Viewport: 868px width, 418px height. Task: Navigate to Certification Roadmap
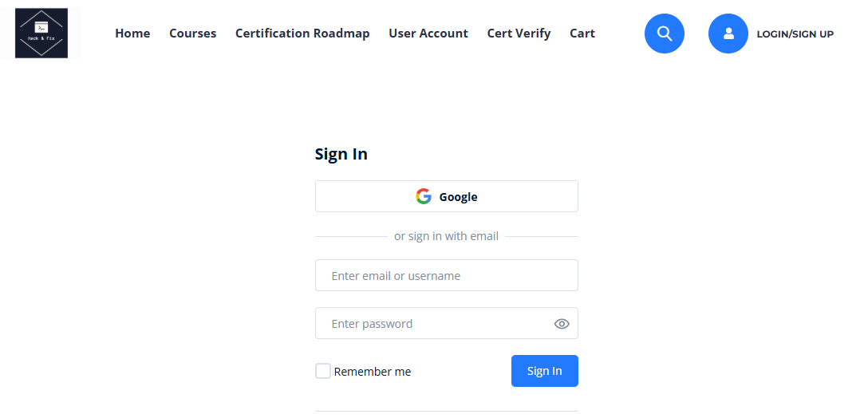coord(302,34)
